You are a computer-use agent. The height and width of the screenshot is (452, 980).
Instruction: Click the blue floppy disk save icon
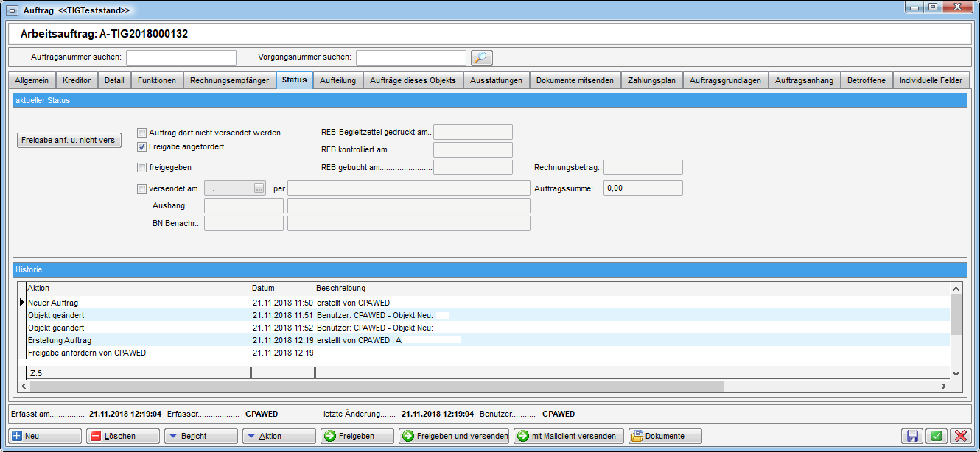click(x=912, y=436)
